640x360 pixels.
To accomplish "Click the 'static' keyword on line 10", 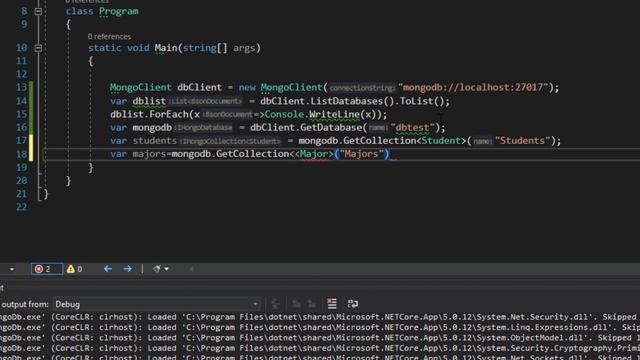I will tap(104, 48).
